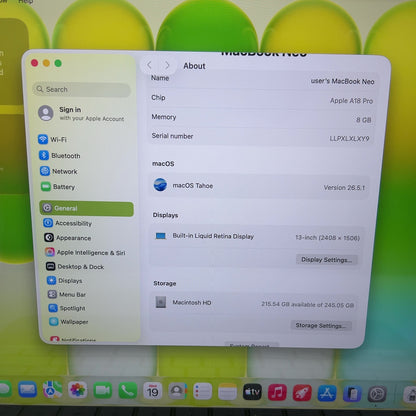The image size is (416, 416).
Task: Open Music app from the Dock
Action: pos(277,392)
